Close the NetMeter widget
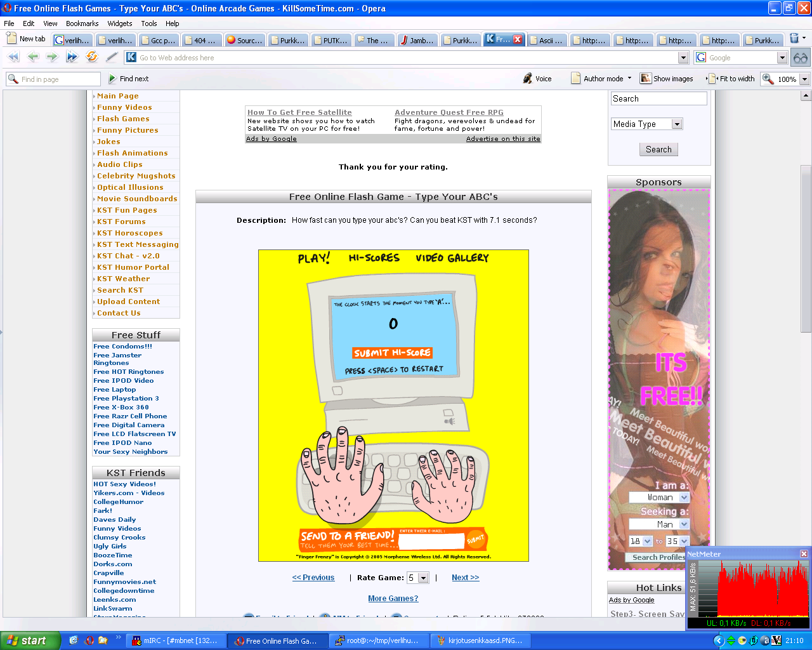Viewport: 812px width, 650px height. [804, 554]
